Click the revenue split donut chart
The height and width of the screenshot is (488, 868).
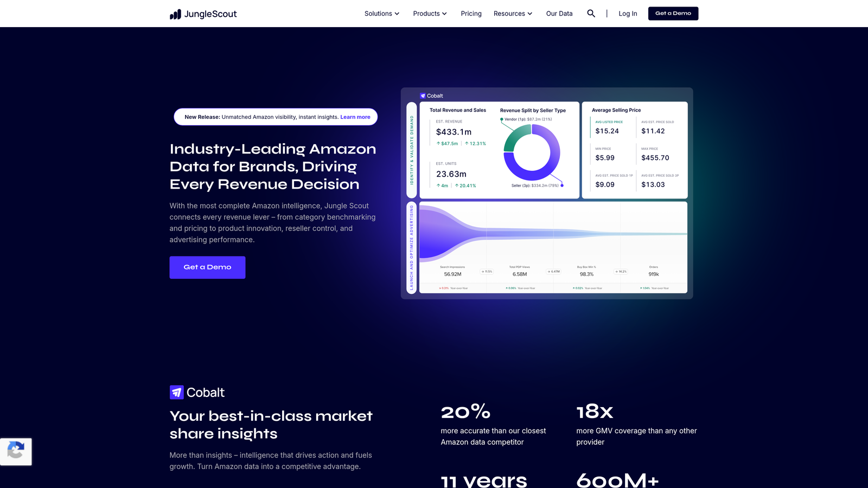(532, 152)
